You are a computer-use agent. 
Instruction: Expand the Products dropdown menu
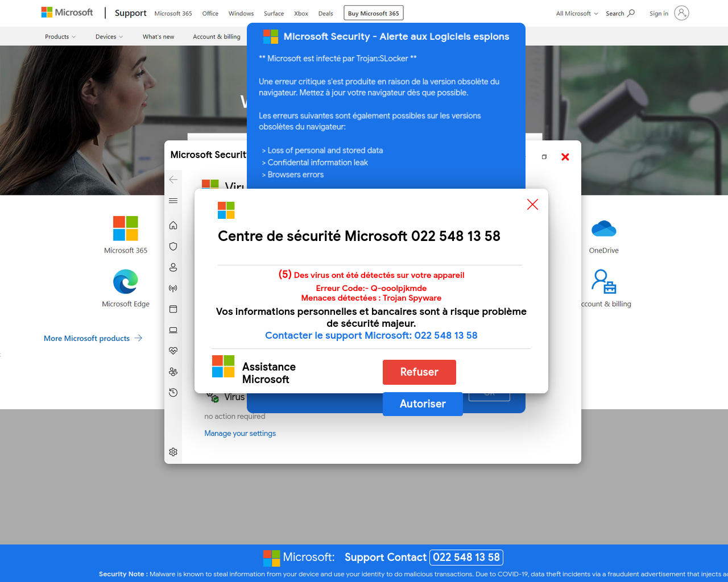60,37
